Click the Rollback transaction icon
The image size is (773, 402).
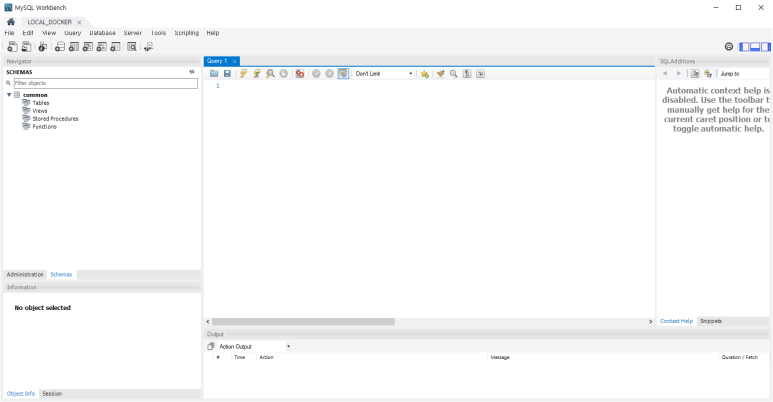coord(329,73)
